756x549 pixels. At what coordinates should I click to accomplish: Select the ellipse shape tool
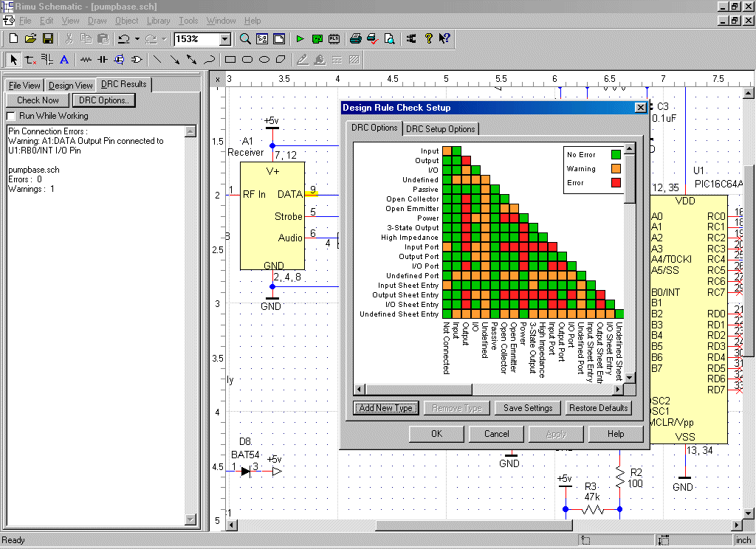point(264,60)
